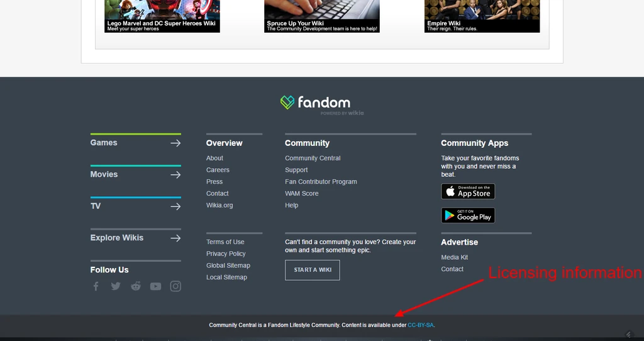Click the Instagram icon under Follow Us
The height and width of the screenshot is (341, 644).
click(175, 286)
